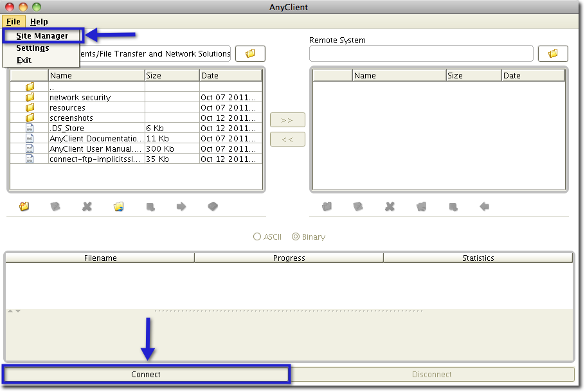Click remote refresh folder toolbar icon

coord(422,206)
